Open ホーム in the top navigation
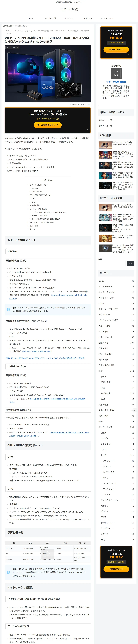The width and height of the screenshot is (138, 644). click(x=31, y=18)
